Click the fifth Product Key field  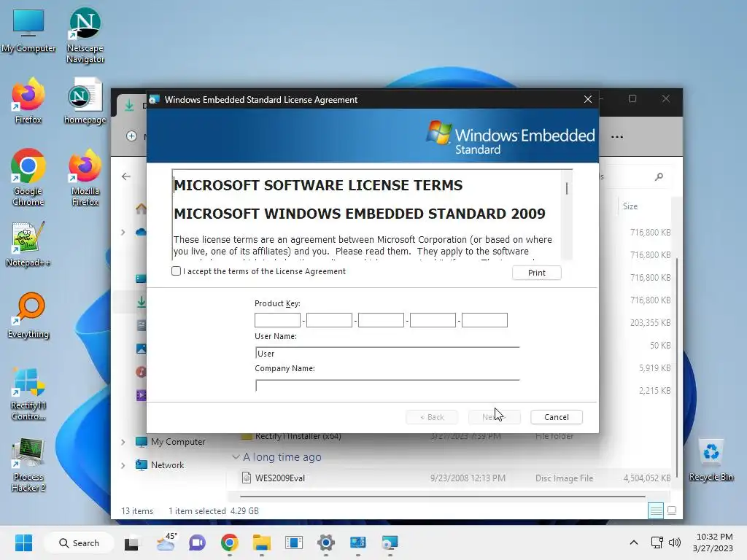[484, 320]
